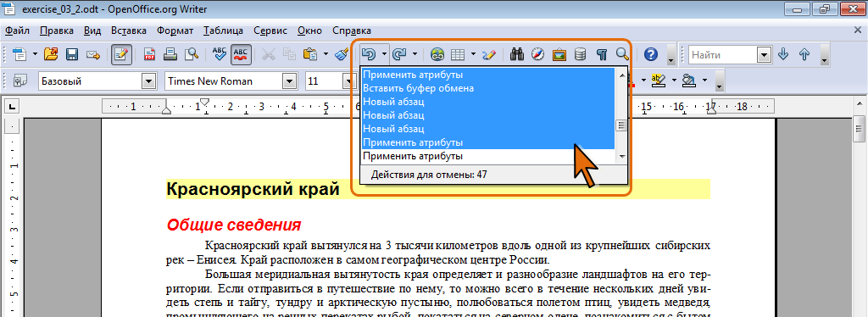Open Page Preview icon
This screenshot has height=317, width=868.
pos(192,54)
